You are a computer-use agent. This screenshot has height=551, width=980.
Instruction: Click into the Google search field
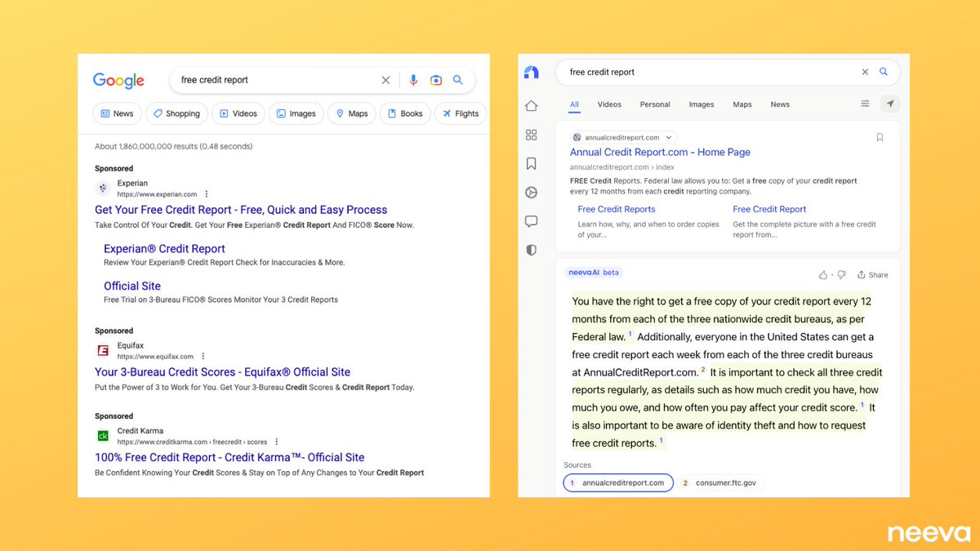(278, 80)
